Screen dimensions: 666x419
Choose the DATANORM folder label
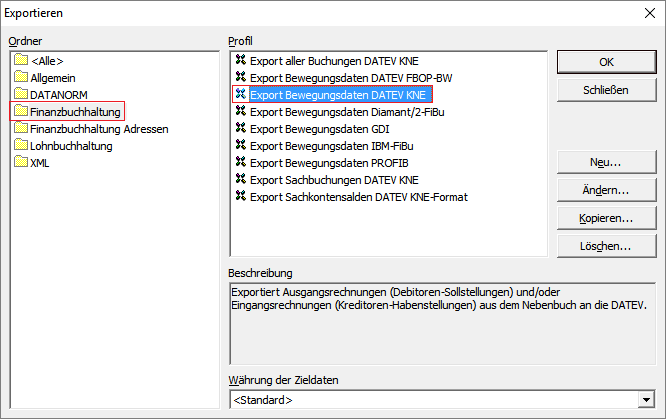tap(59, 95)
